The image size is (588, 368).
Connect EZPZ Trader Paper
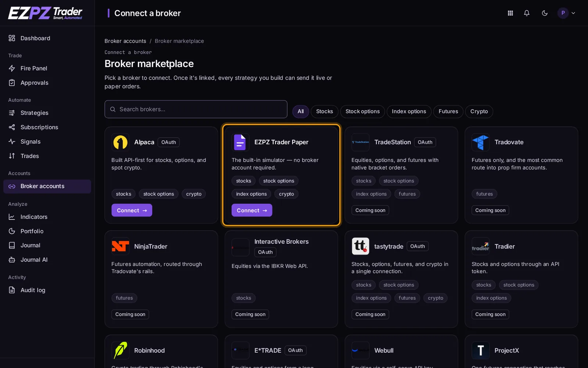coord(252,210)
